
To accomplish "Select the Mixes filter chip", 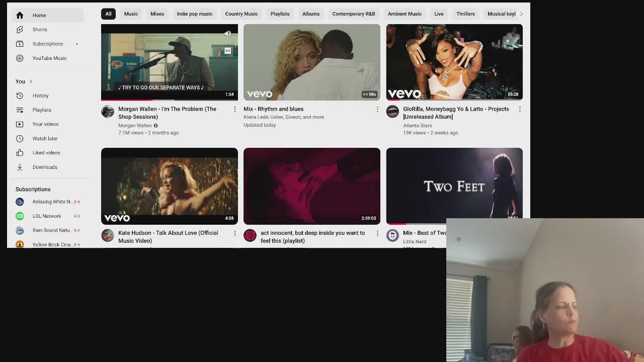I will pyautogui.click(x=157, y=14).
